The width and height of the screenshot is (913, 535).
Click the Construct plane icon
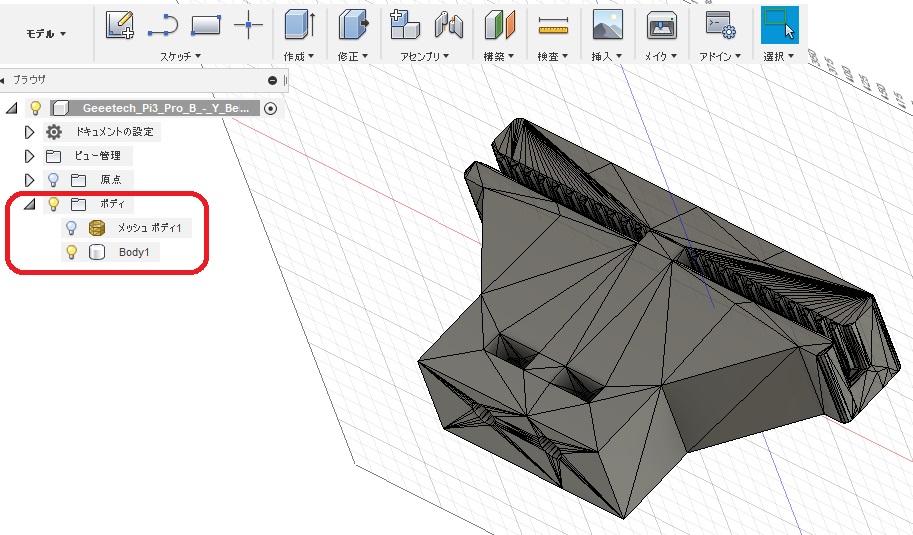(x=500, y=25)
